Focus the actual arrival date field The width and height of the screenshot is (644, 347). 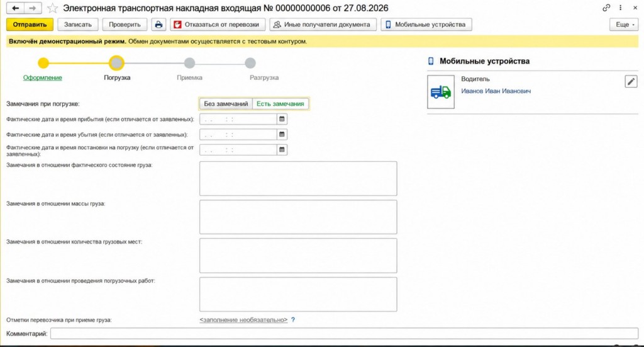pyautogui.click(x=238, y=119)
